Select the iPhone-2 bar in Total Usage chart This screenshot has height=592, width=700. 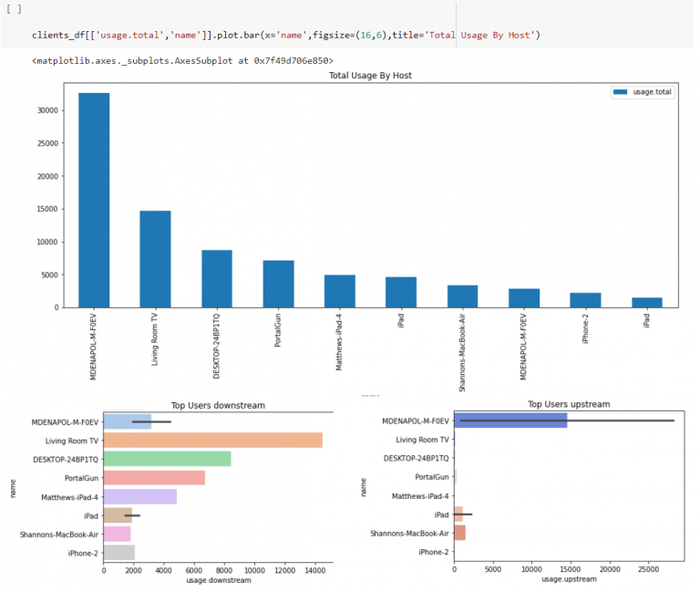point(585,300)
